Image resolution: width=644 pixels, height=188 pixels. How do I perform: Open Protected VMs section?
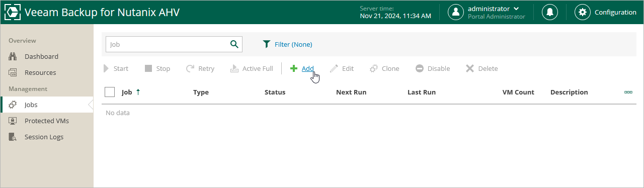pos(46,121)
